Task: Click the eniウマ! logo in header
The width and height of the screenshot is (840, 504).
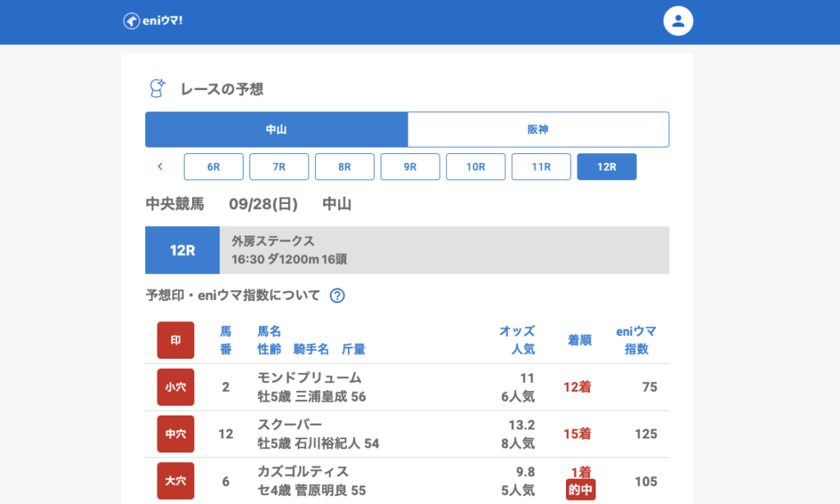Action: (153, 21)
